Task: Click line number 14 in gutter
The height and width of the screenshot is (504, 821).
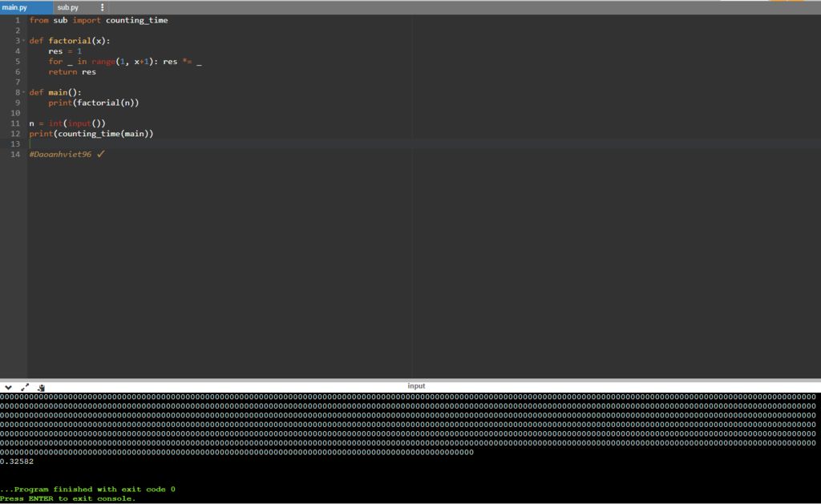Action: point(15,155)
